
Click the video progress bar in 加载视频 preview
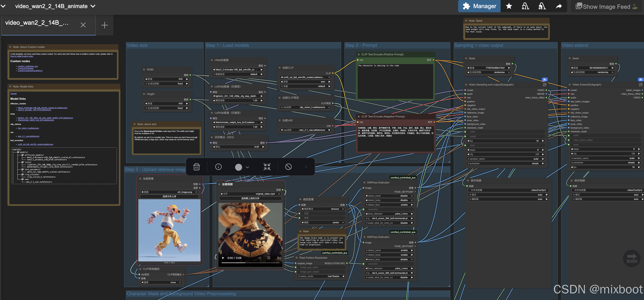click(250, 263)
